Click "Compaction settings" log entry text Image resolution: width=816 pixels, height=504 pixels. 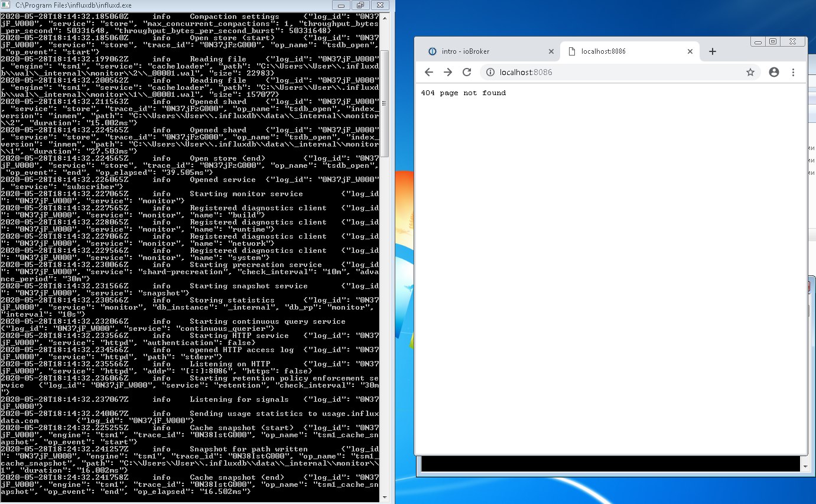point(235,17)
